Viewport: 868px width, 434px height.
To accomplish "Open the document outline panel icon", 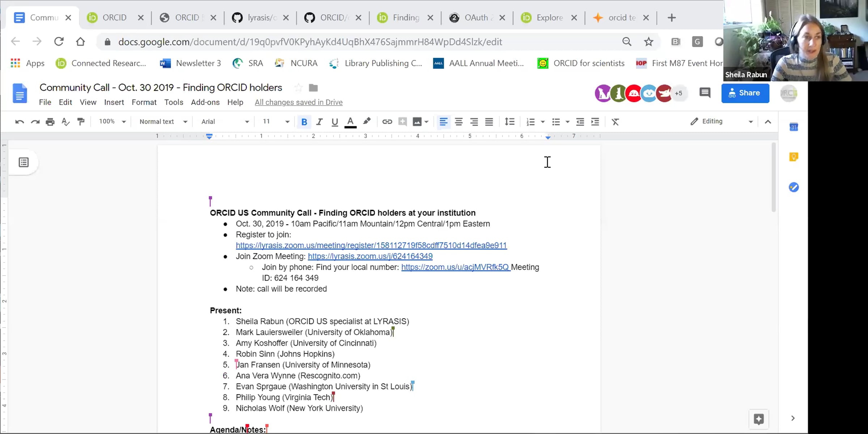I will 24,162.
